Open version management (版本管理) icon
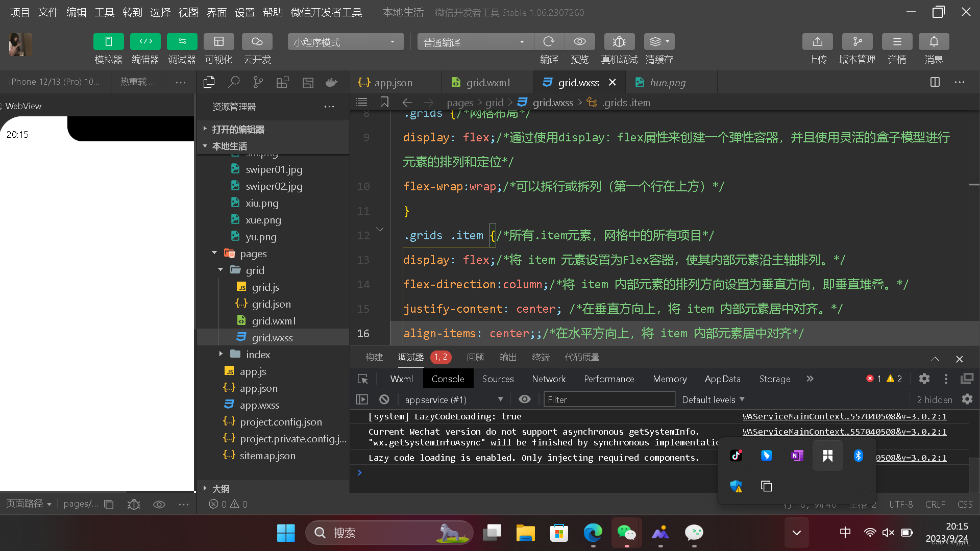This screenshot has width=980, height=551. [x=857, y=42]
